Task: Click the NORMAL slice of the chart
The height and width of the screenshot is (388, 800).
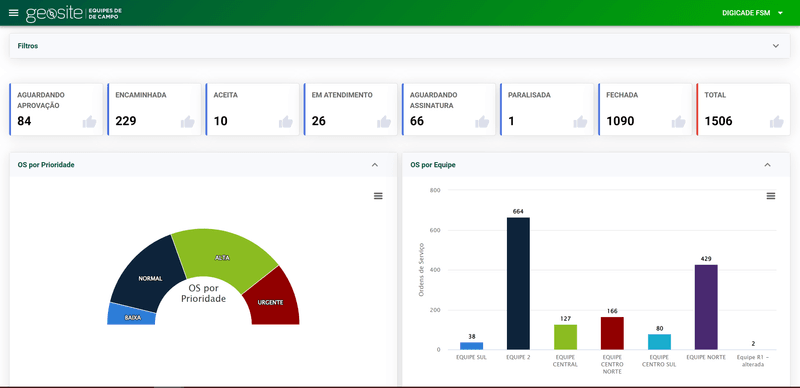Action: (x=149, y=275)
